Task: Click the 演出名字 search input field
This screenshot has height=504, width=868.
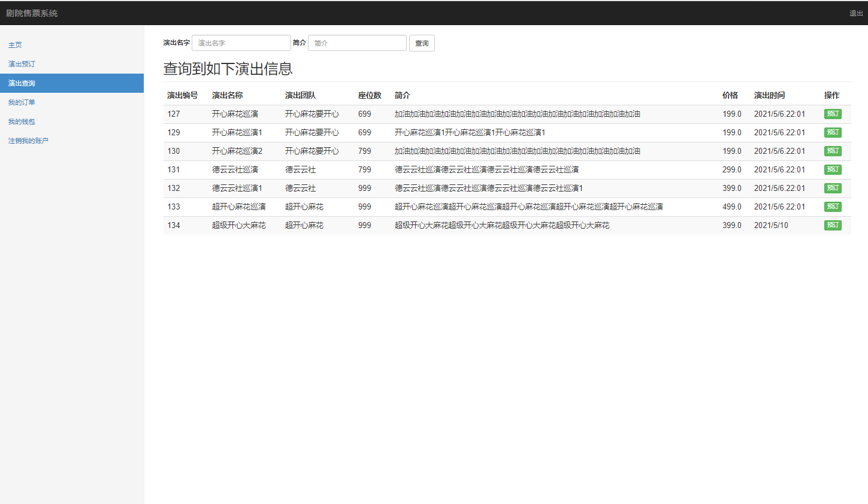Action: pyautogui.click(x=241, y=42)
